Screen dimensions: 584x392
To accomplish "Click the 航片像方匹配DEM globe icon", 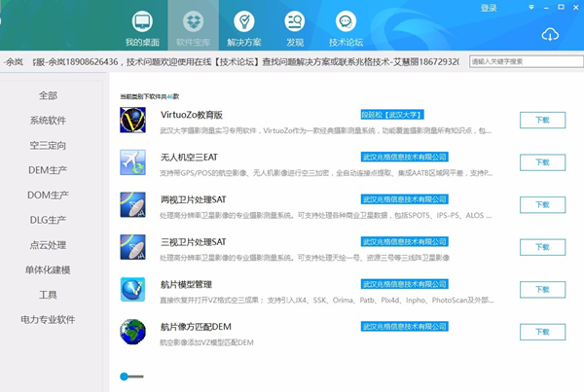I will (133, 332).
